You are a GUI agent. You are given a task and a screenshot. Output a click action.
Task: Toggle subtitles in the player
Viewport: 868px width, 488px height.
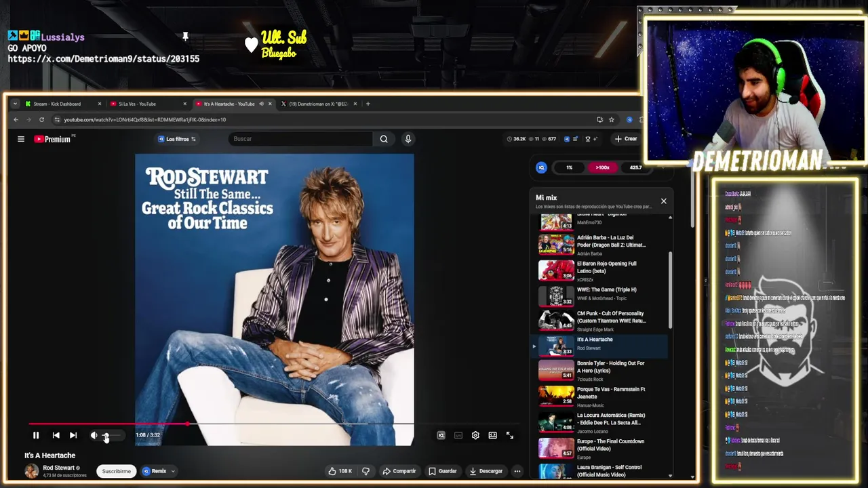pos(458,435)
